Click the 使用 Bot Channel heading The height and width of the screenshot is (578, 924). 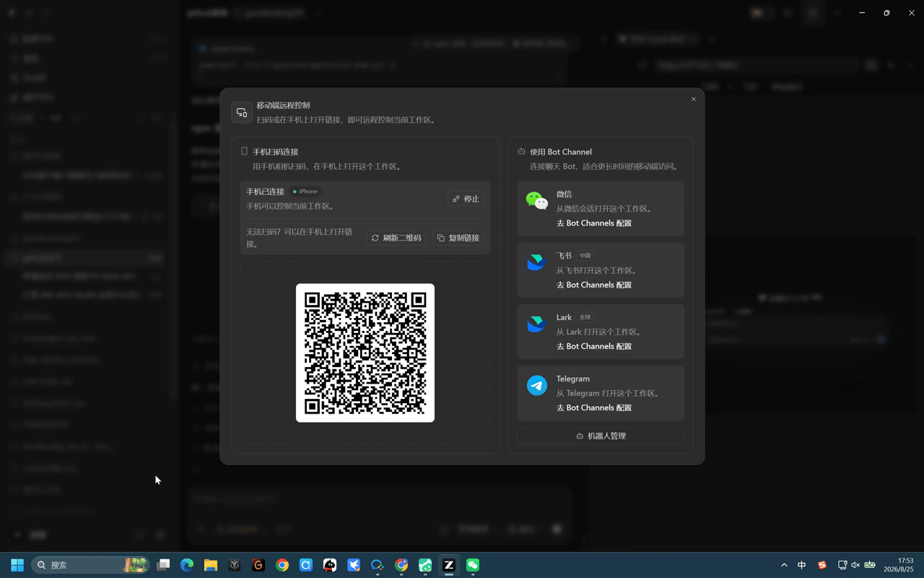(561, 152)
